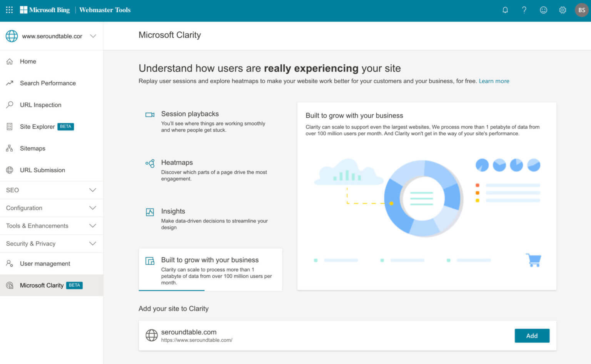The height and width of the screenshot is (364, 591).
Task: Select Microsoft Clarity in sidebar
Action: tap(52, 285)
